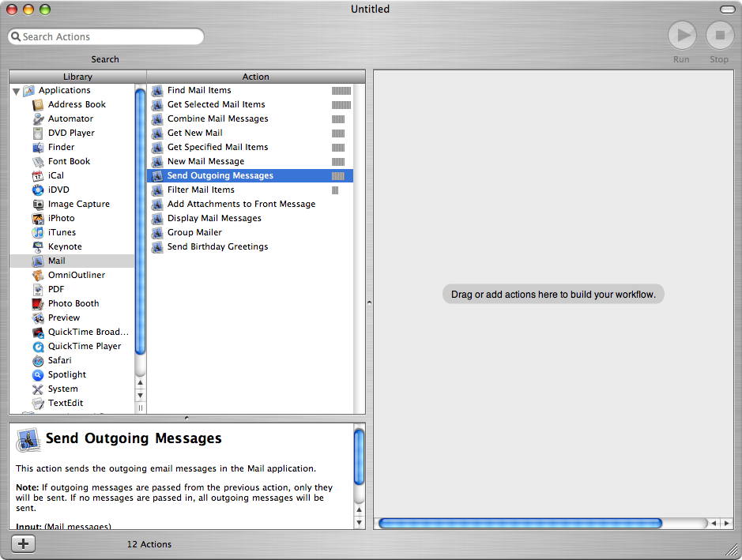
Task: Click the magnifying glass search icon
Action: [16, 36]
